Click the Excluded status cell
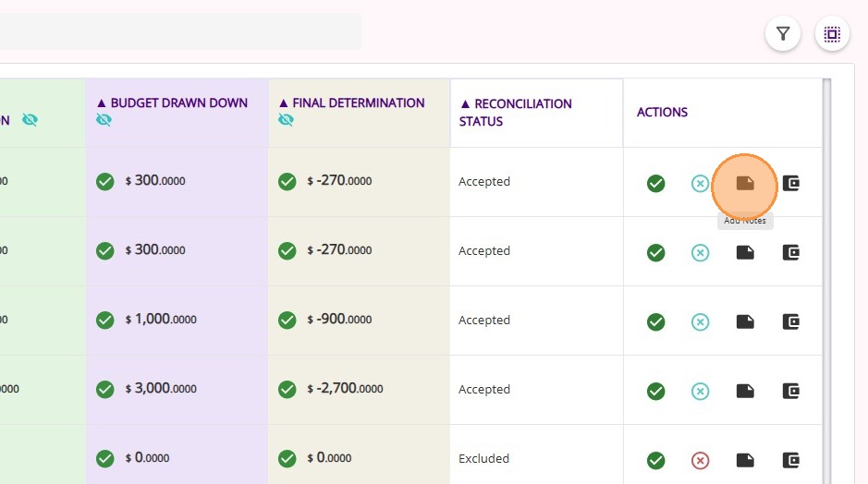Viewport: 868px width, 484px height. 484,459
